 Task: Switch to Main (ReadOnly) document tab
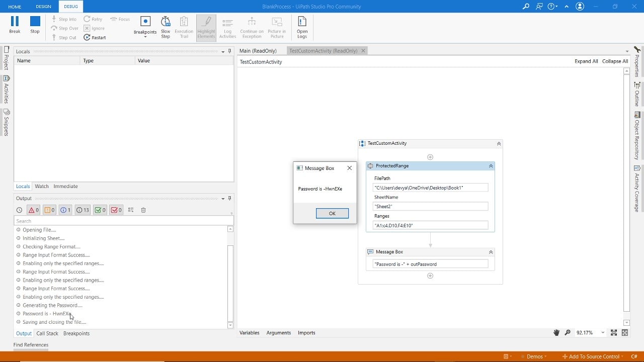tap(258, 51)
